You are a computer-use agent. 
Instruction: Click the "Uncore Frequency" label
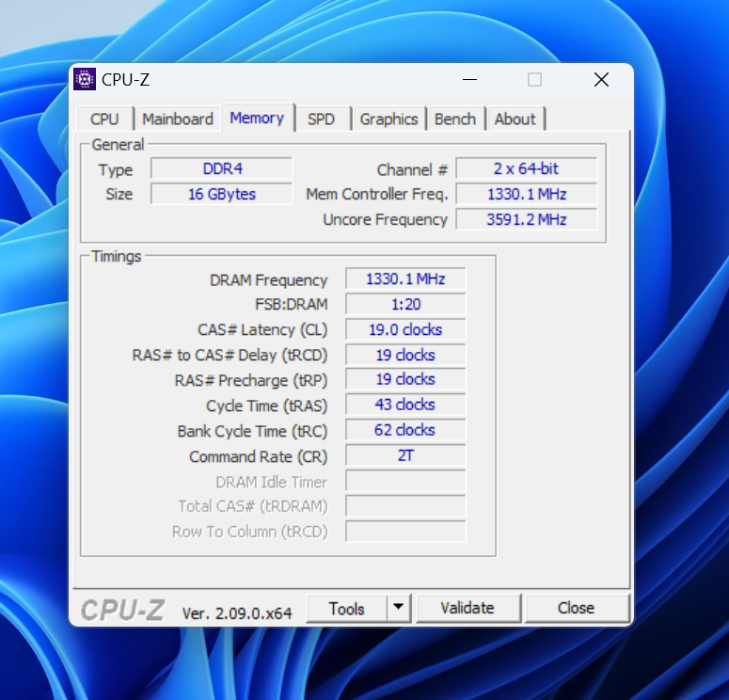pyautogui.click(x=385, y=219)
